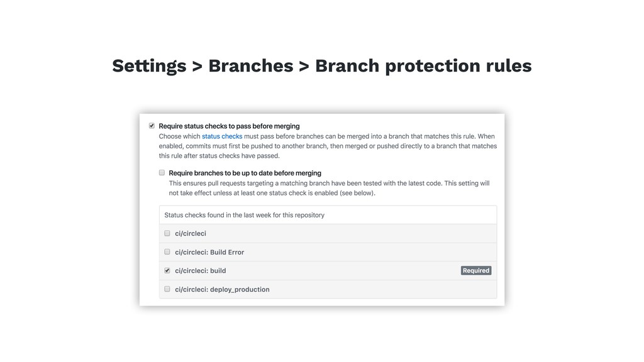Click the 'Status checks found in the last week' header

[245, 215]
